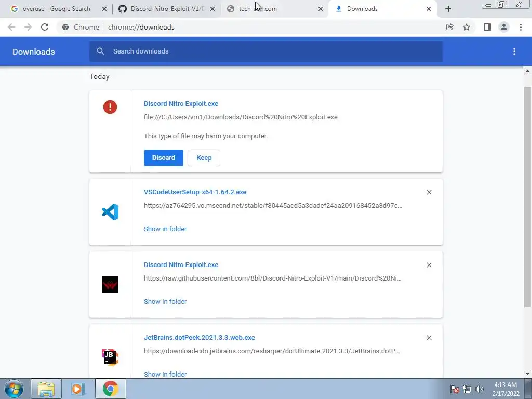Show VSCodeUserSetup in folder
Image resolution: width=532 pixels, height=399 pixels.
(x=165, y=229)
